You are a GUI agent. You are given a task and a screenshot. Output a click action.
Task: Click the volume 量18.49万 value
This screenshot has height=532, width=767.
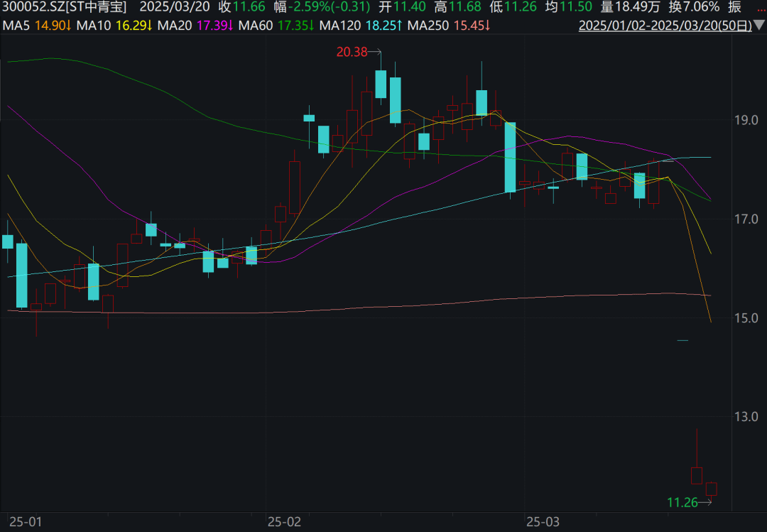631,7
